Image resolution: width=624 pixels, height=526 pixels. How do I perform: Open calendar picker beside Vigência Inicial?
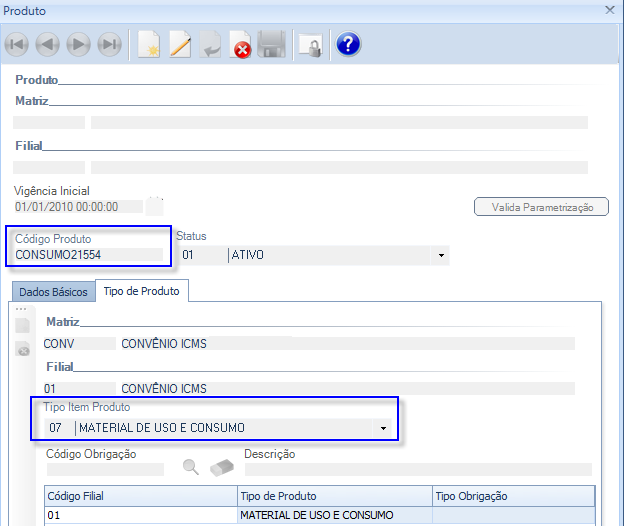click(154, 207)
